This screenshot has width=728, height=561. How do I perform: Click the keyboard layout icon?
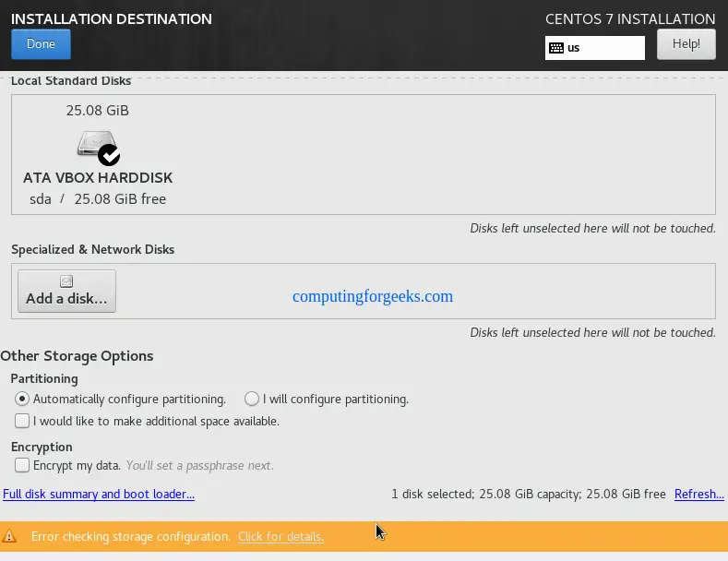point(555,48)
